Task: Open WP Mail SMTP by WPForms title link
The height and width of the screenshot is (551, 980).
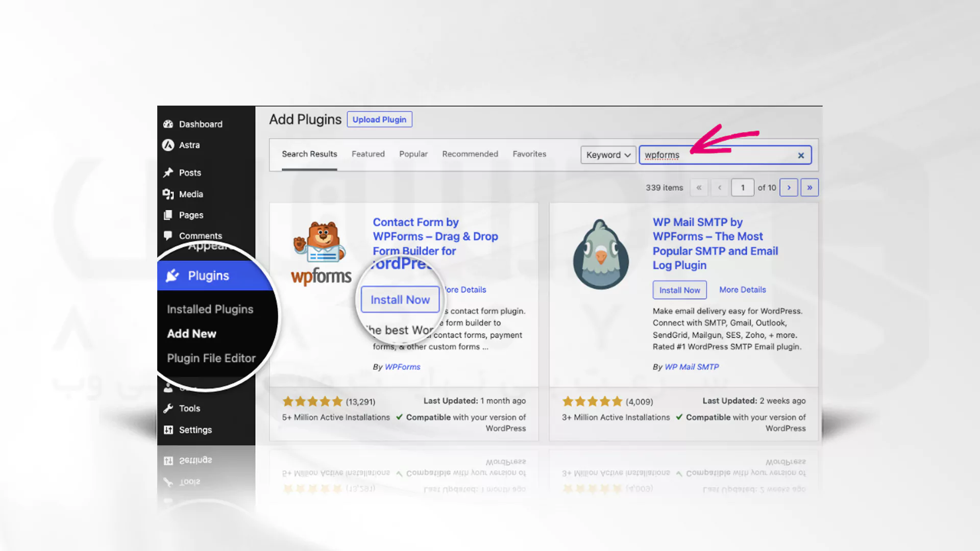Action: coord(715,244)
